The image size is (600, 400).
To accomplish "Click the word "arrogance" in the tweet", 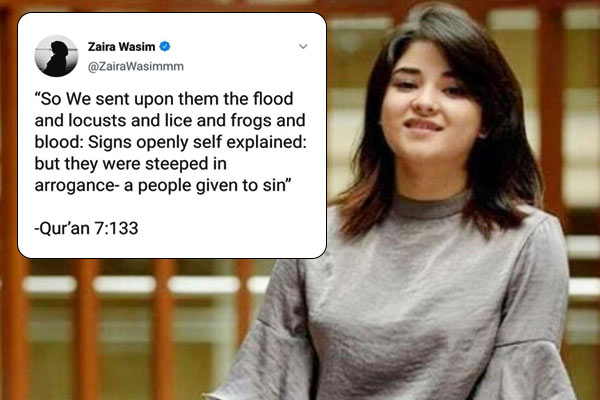I will pos(75,186).
